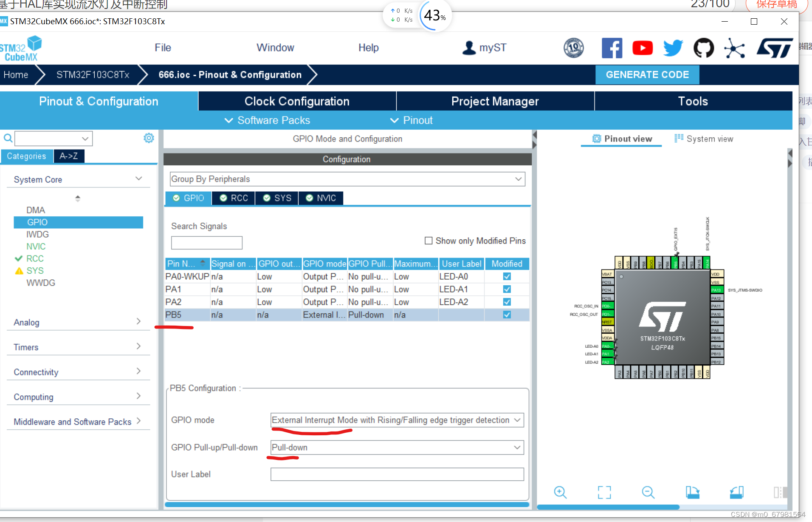Image resolution: width=812 pixels, height=522 pixels.
Task: Toggle Modified checkbox for PA1 row
Action: (507, 289)
